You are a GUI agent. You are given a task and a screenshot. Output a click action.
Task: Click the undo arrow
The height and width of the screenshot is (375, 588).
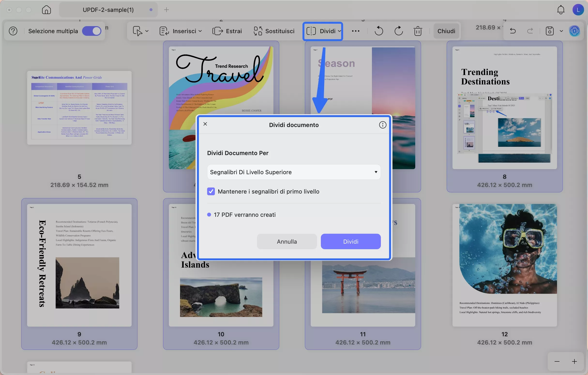click(x=513, y=31)
